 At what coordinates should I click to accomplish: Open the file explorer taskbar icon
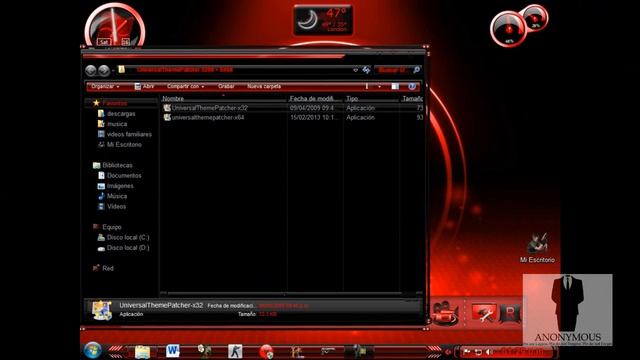tap(142, 351)
